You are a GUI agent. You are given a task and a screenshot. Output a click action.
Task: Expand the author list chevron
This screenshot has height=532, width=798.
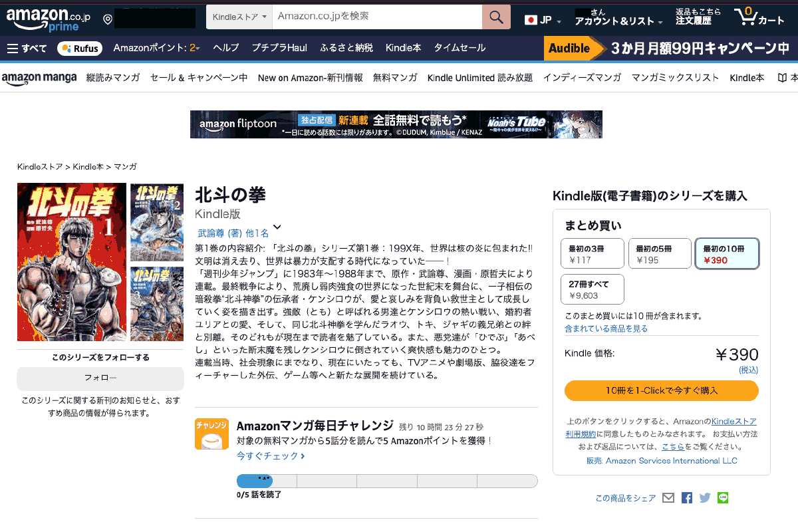pyautogui.click(x=277, y=227)
